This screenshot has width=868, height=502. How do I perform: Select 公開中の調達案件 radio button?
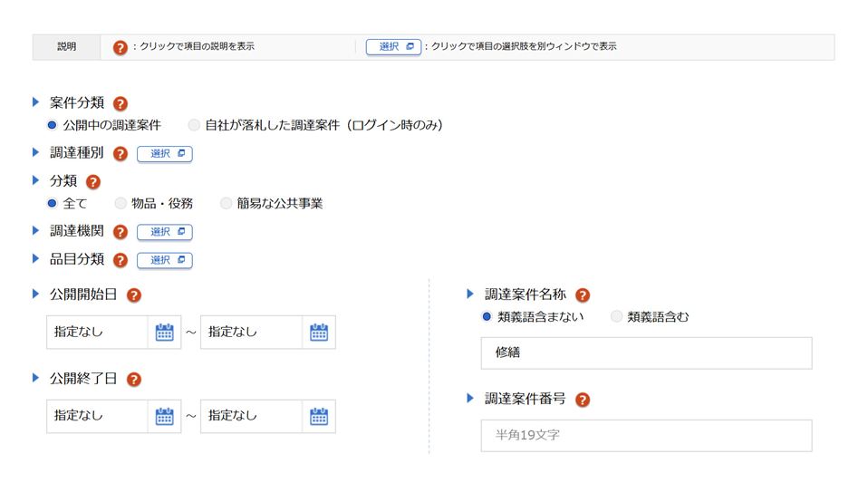tap(52, 125)
